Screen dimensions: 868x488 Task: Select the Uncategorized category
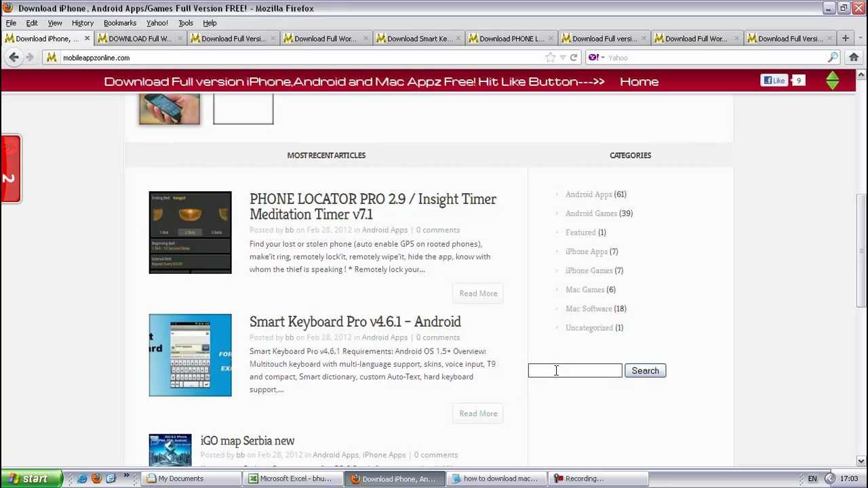click(x=589, y=327)
